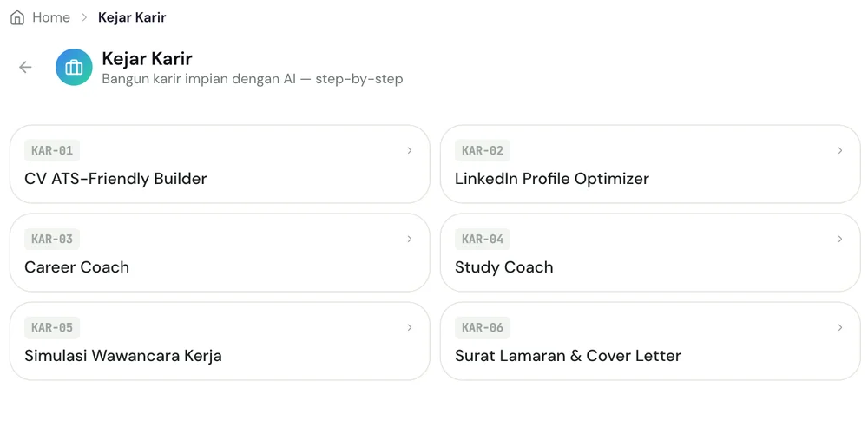
Task: Click the chevron on the Study Coach card
Action: 840,240
